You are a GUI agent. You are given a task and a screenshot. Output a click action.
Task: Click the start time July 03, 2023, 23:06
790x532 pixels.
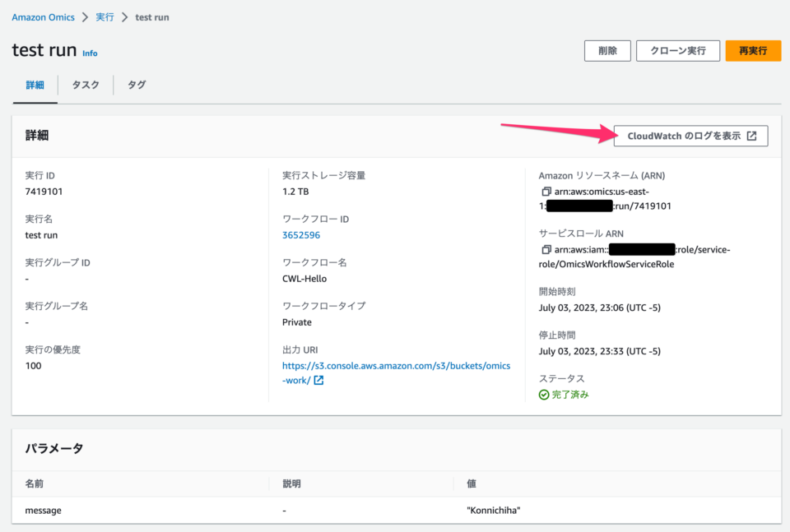600,308
